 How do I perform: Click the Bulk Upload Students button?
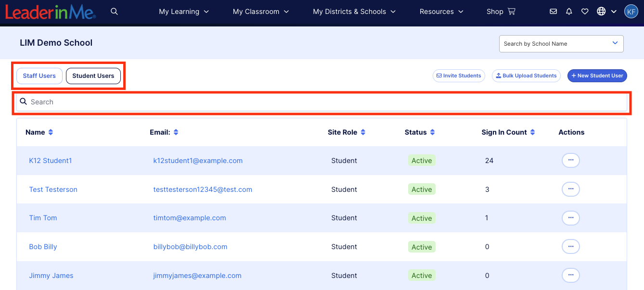click(526, 76)
